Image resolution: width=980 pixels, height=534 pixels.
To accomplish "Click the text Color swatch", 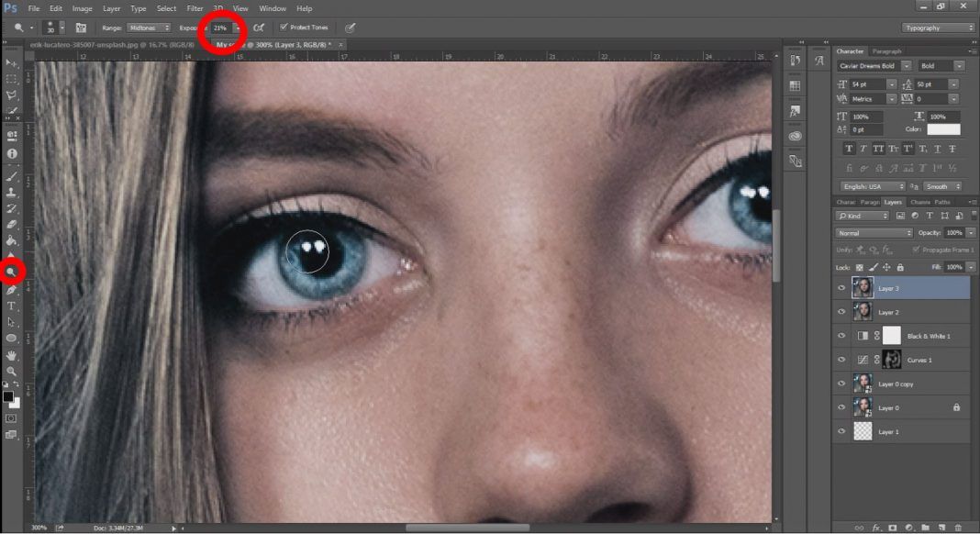I will coord(943,129).
